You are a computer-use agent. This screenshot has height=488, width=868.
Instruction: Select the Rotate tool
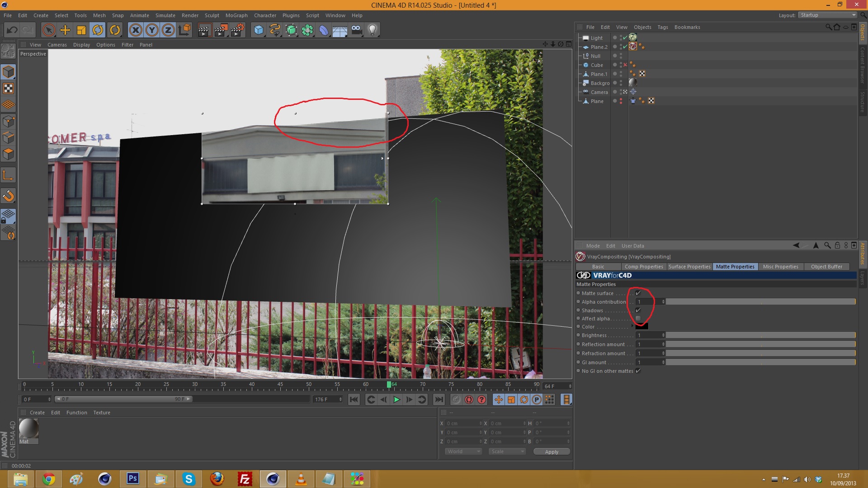coord(98,30)
